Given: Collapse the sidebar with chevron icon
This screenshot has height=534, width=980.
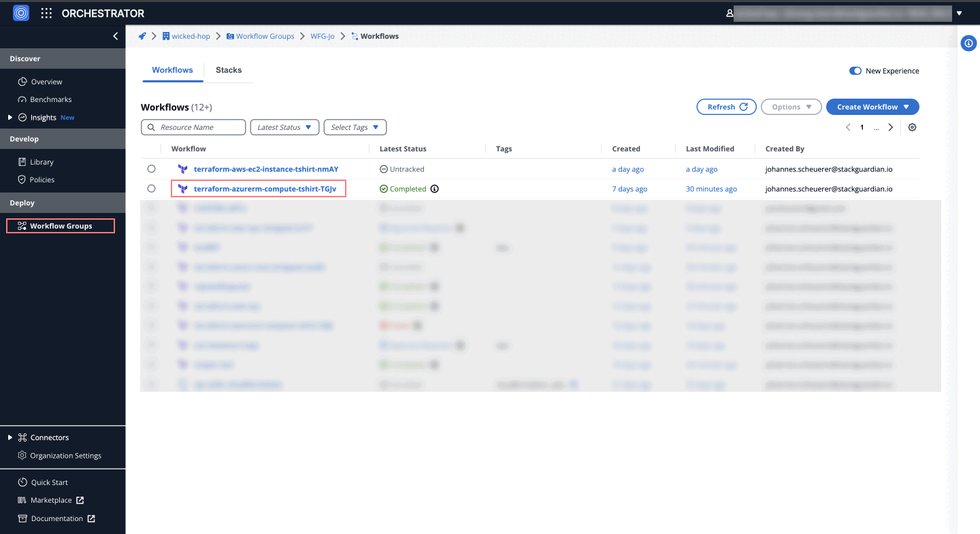Looking at the screenshot, I should 116,36.
